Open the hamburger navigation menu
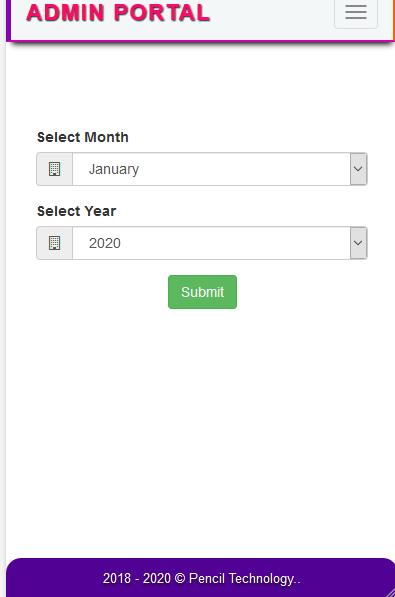Screen dimensions: 395x597 pos(356,13)
